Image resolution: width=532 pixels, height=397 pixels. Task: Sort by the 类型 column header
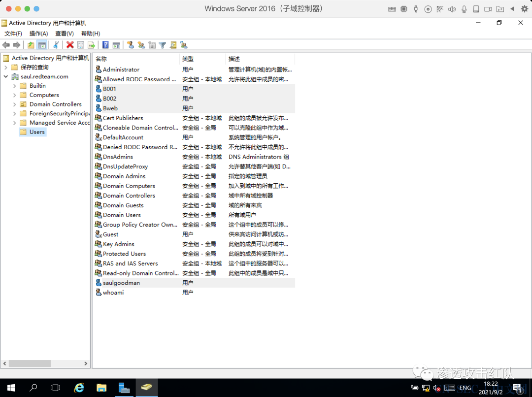[x=202, y=59]
